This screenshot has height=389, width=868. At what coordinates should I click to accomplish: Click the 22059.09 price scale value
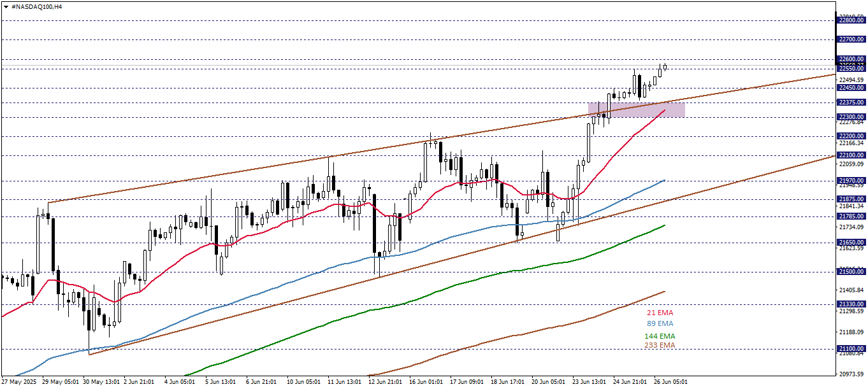[x=851, y=164]
